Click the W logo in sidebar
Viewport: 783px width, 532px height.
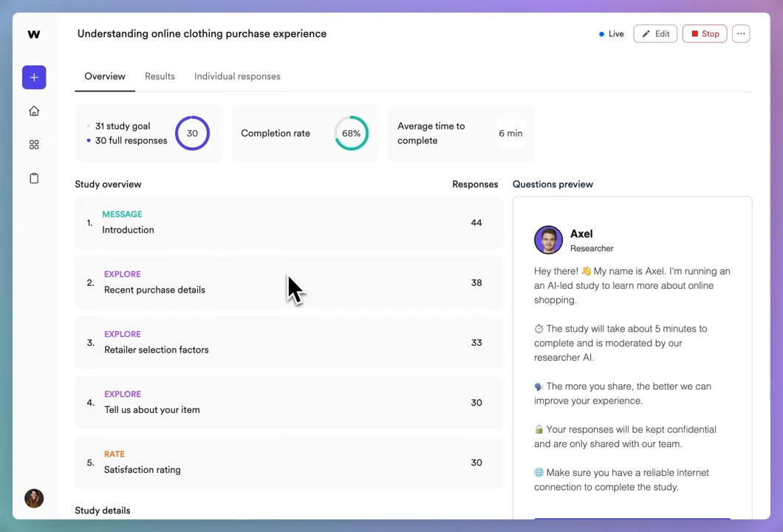point(34,34)
